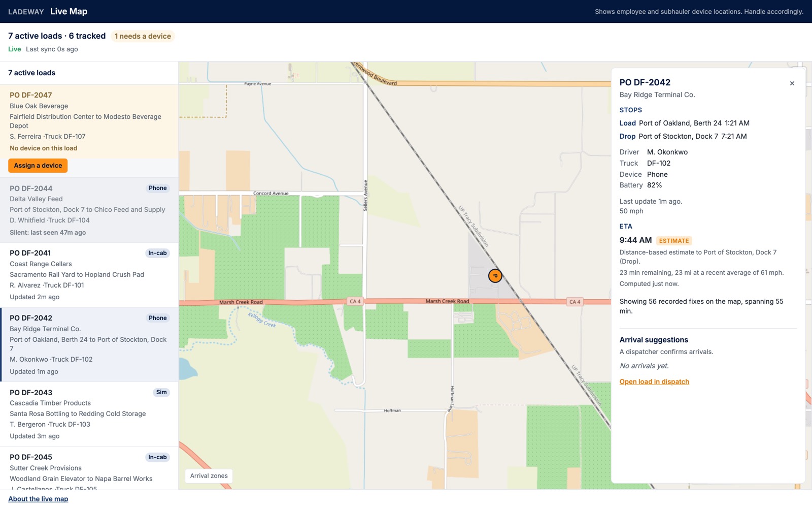Viewport: 812px width, 508px height.
Task: Click the 'Last sync 0s ago' text
Action: click(52, 49)
